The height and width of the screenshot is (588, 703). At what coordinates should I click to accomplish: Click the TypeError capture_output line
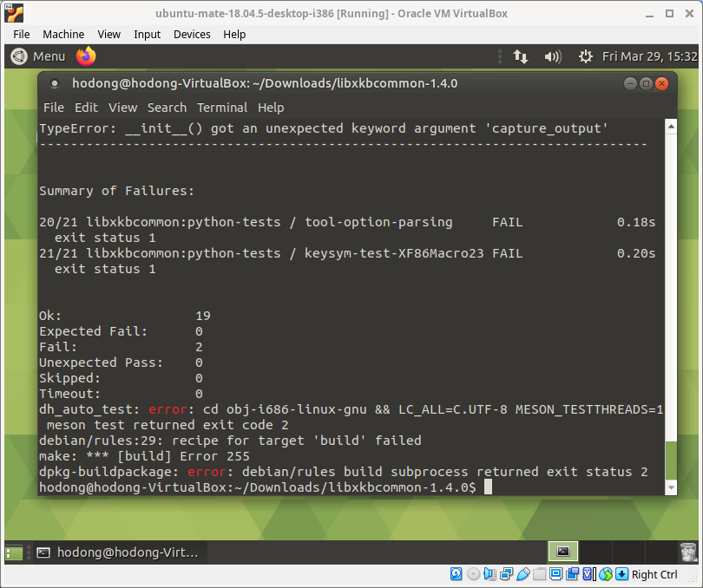click(x=323, y=128)
